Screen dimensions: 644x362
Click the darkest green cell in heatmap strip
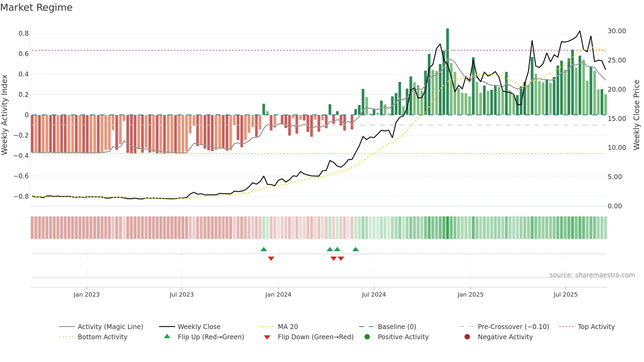pyautogui.click(x=448, y=228)
